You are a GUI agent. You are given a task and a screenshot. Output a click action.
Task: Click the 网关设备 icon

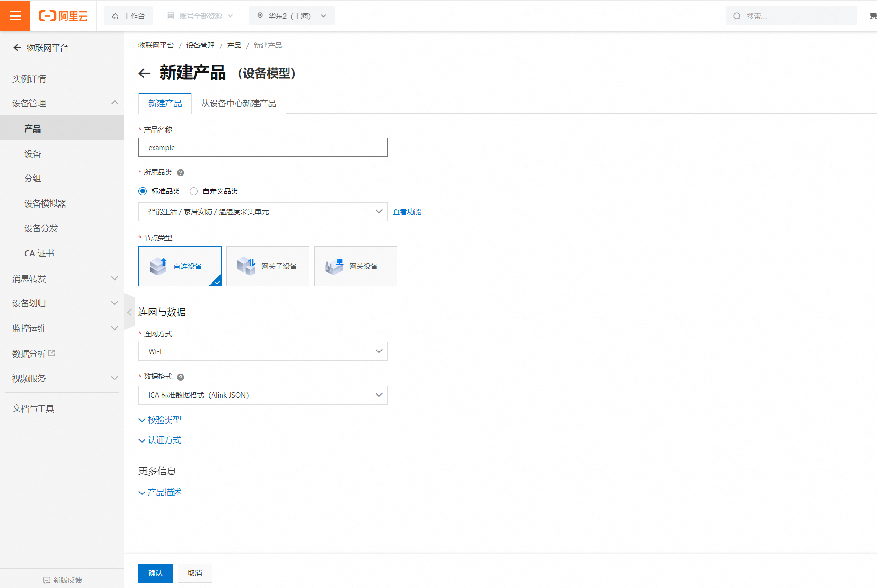pyautogui.click(x=334, y=266)
